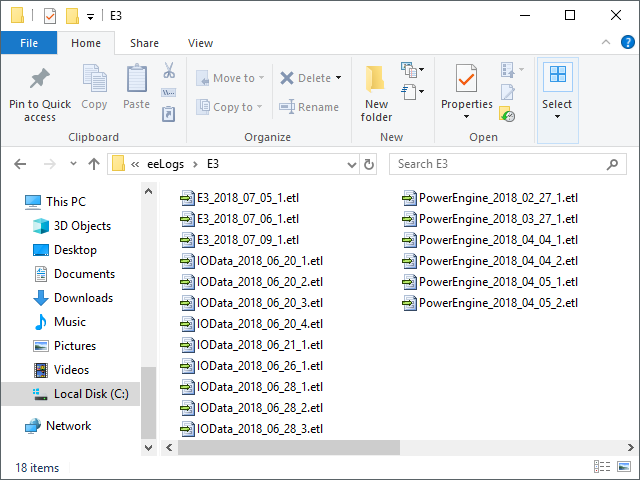Screen dimensions: 640x480
Task: Open the File menu
Action: click(29, 43)
